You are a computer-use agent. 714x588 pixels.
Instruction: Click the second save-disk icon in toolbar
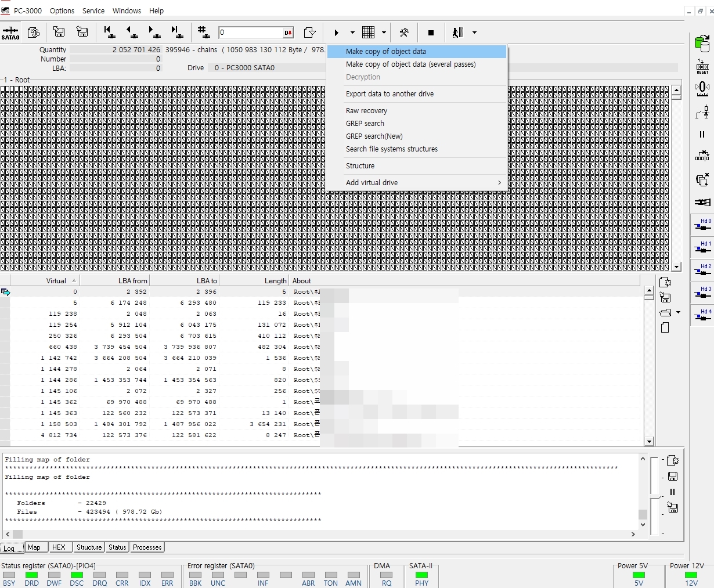pyautogui.click(x=82, y=32)
